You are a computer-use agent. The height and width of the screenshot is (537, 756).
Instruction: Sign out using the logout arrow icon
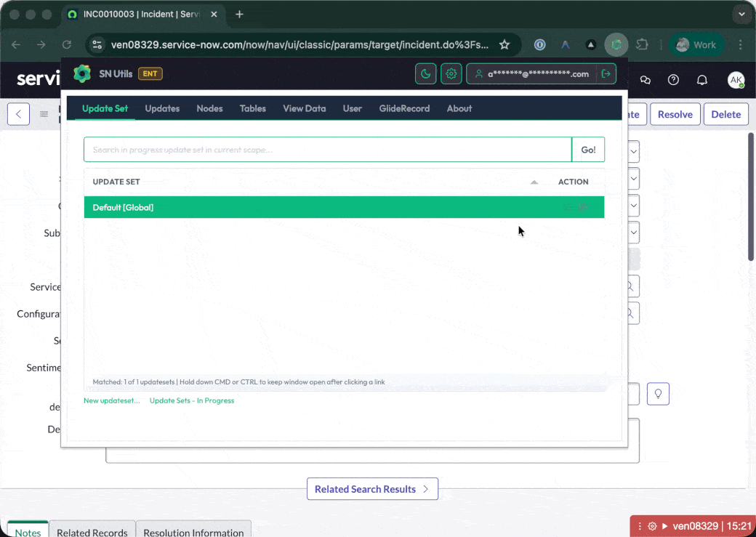(606, 73)
